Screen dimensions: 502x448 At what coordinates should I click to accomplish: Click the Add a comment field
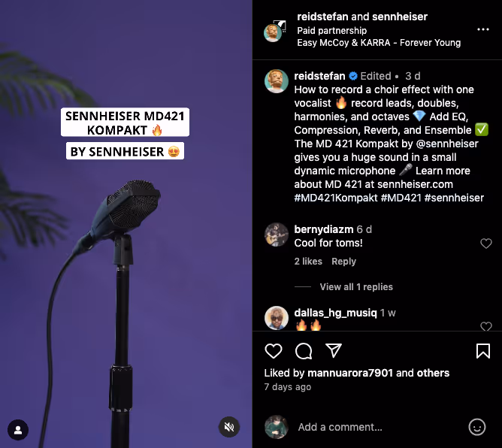point(378,427)
